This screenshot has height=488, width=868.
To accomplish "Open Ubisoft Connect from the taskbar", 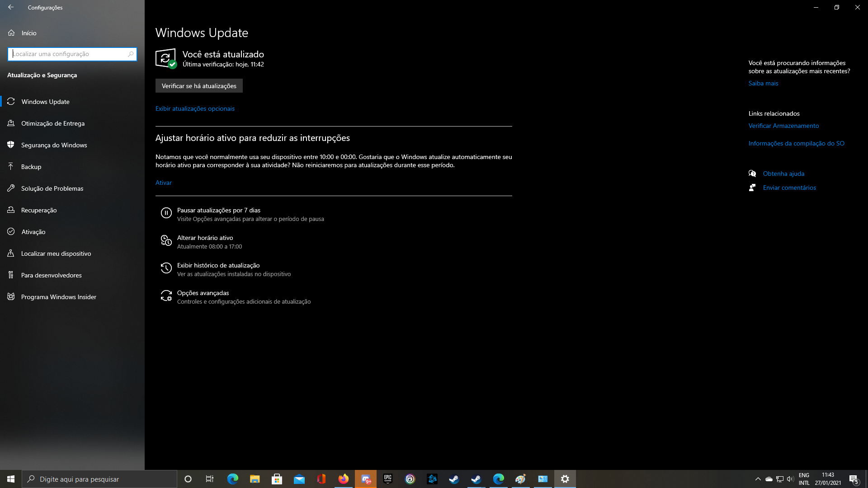I will [x=410, y=479].
